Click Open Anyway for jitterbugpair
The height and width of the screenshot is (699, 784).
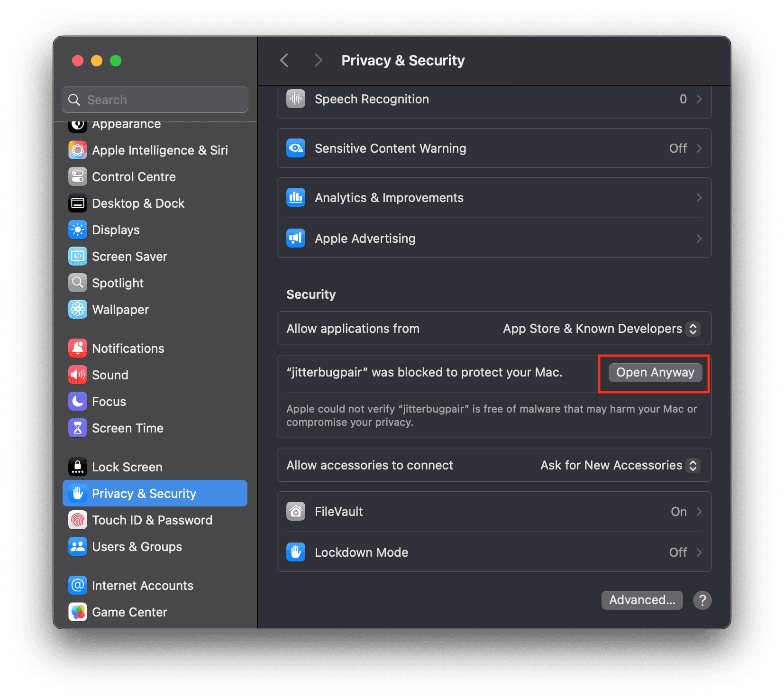(x=655, y=373)
